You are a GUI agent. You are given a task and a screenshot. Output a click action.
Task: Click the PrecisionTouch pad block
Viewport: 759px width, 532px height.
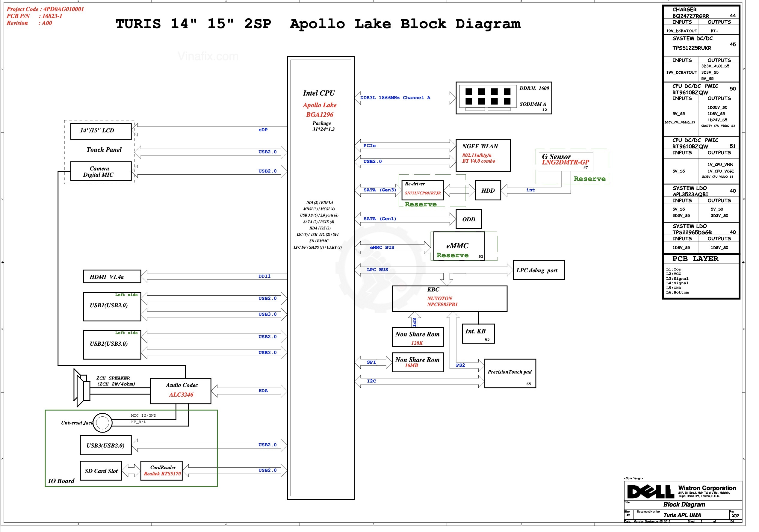pyautogui.click(x=510, y=373)
